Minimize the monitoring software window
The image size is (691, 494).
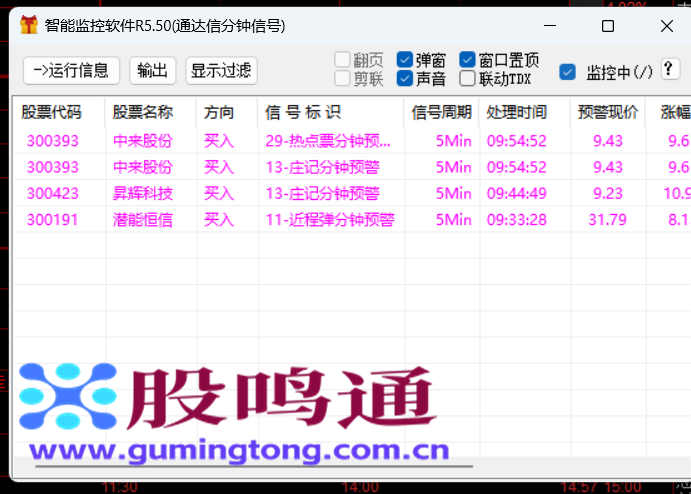tap(550, 26)
